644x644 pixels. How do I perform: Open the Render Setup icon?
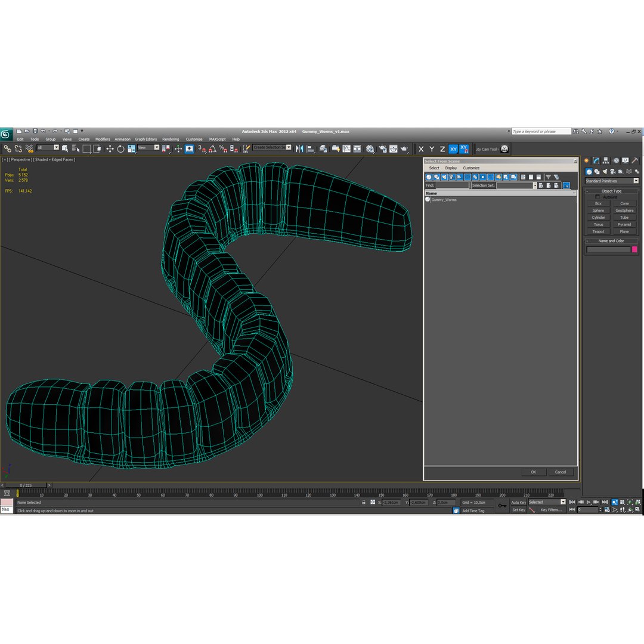(382, 148)
